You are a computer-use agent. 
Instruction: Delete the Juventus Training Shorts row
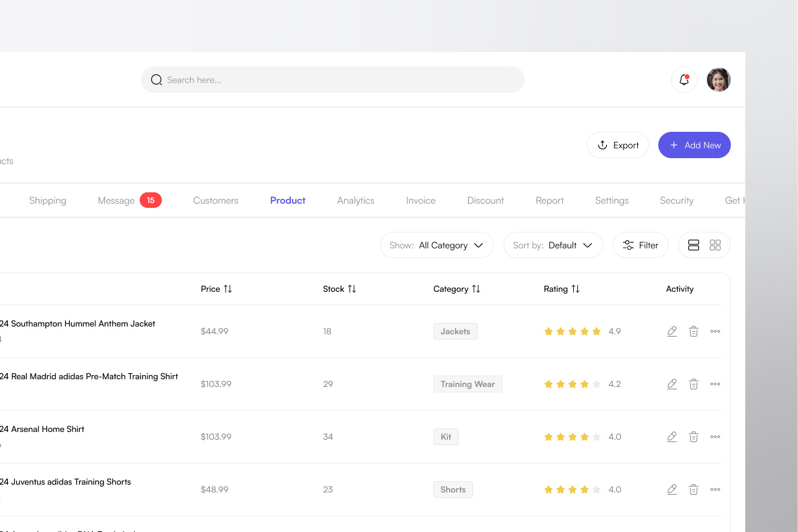click(x=694, y=489)
